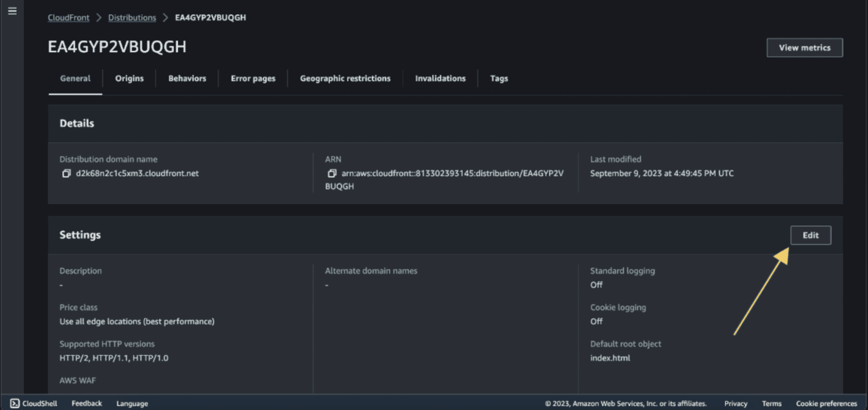Click the CloudFront breadcrumb link

[68, 17]
